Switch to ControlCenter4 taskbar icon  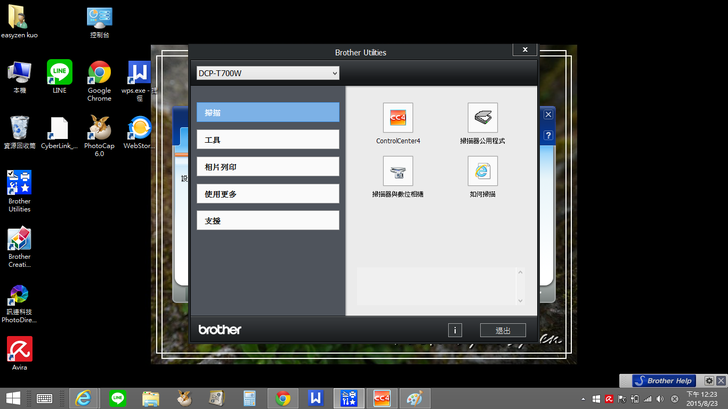pos(382,398)
